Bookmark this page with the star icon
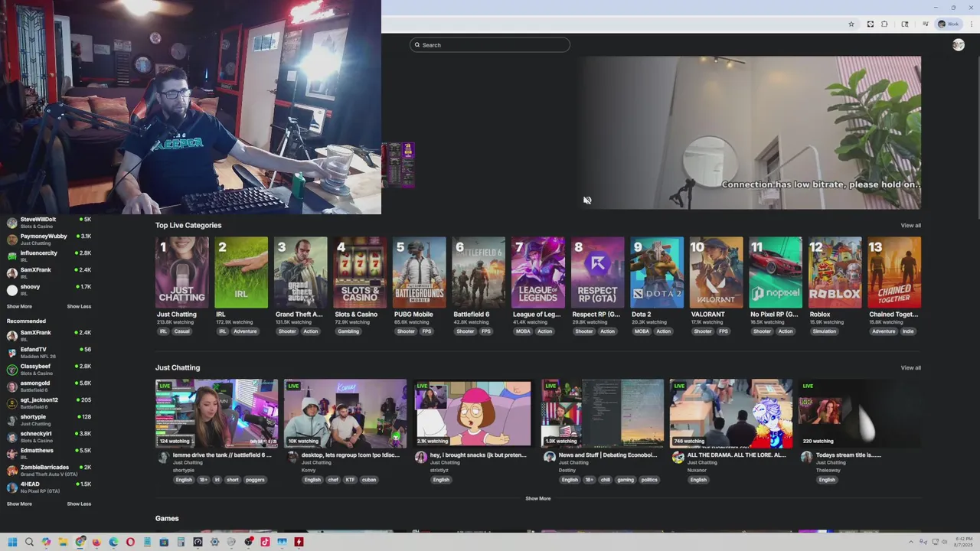The height and width of the screenshot is (551, 980). tap(851, 24)
